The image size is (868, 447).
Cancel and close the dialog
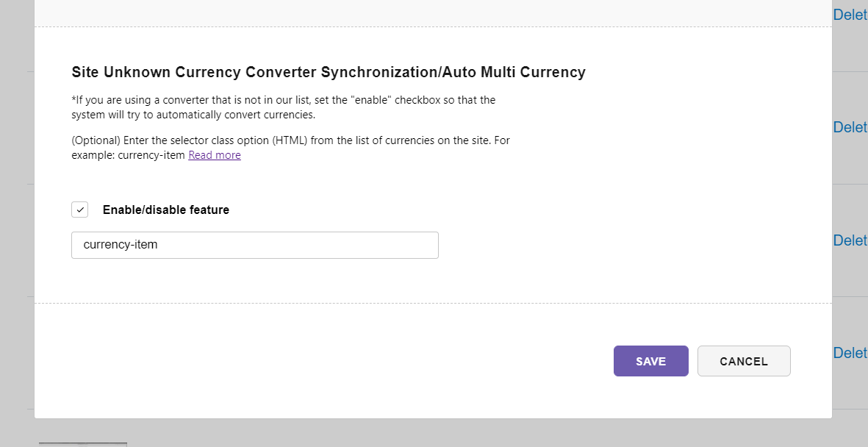coord(744,361)
